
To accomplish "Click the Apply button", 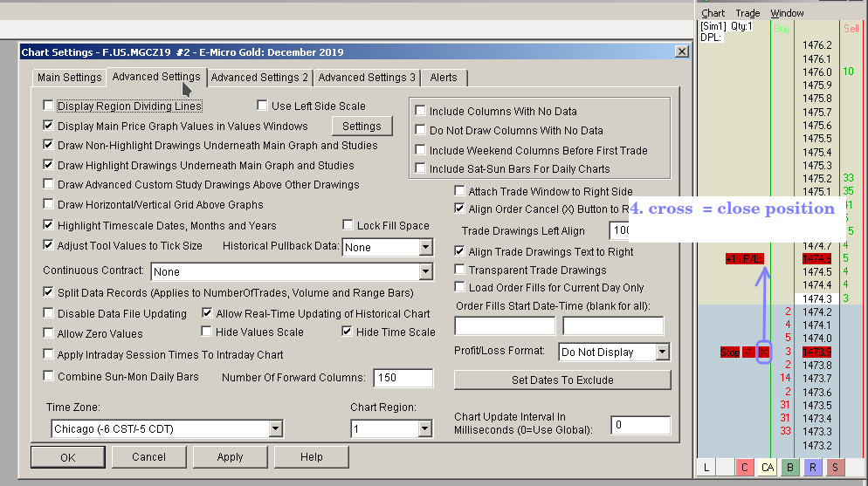I will pos(230,457).
